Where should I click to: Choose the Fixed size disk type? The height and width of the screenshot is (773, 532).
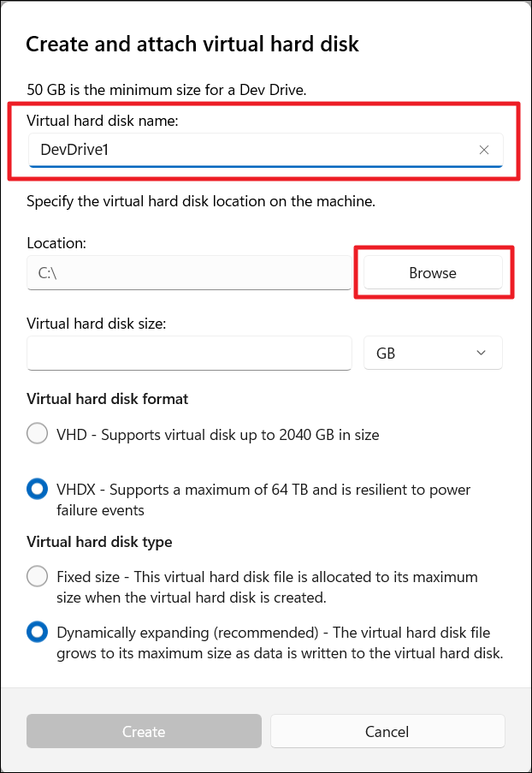point(38,576)
